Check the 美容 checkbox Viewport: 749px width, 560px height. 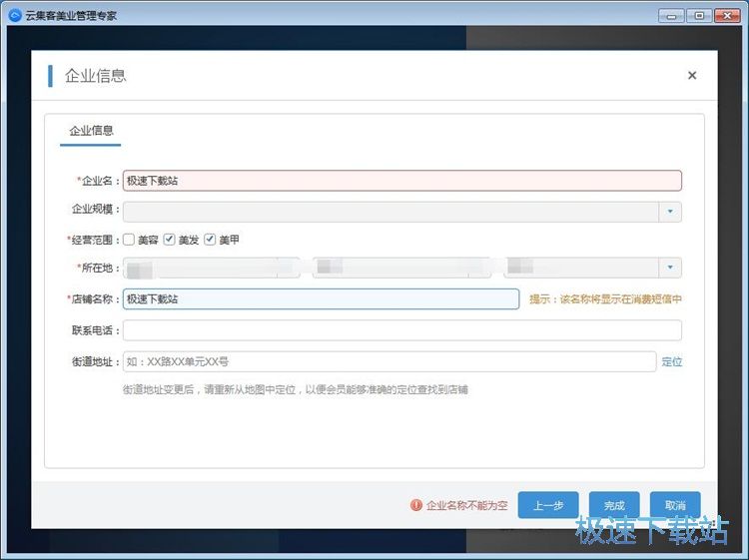coord(129,240)
